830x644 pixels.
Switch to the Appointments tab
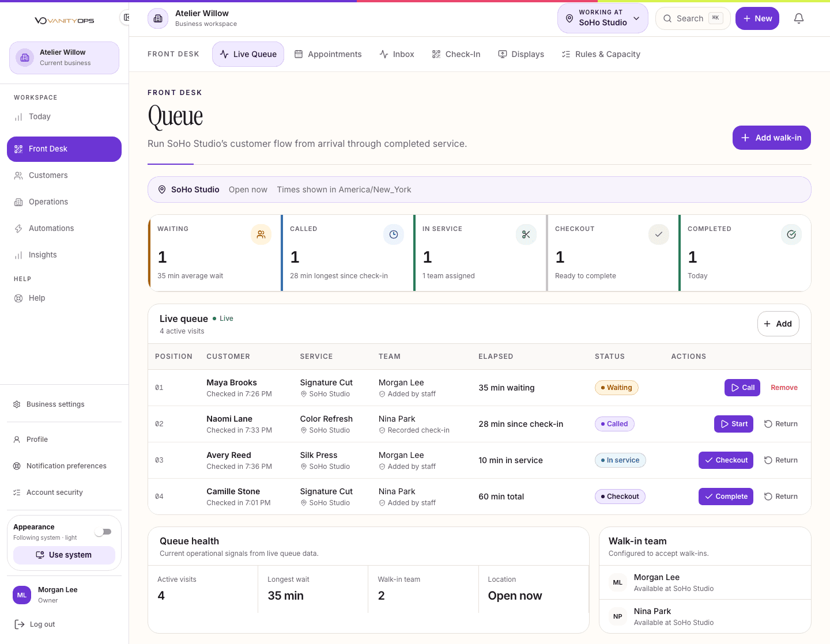pyautogui.click(x=328, y=54)
